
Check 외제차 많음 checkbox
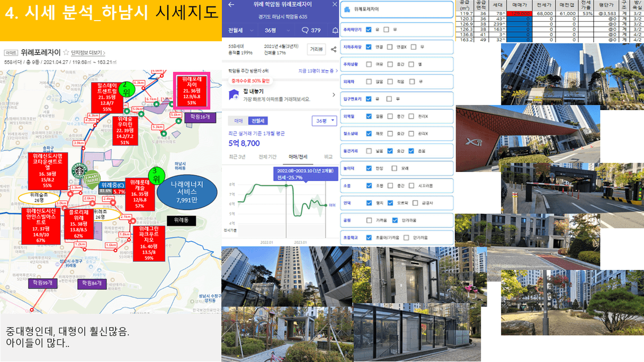click(x=369, y=82)
